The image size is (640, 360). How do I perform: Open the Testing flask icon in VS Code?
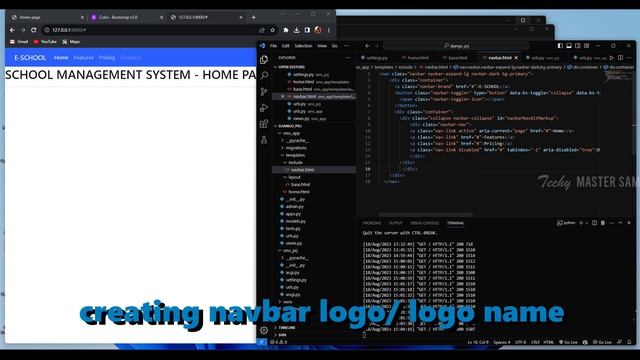pos(264,140)
